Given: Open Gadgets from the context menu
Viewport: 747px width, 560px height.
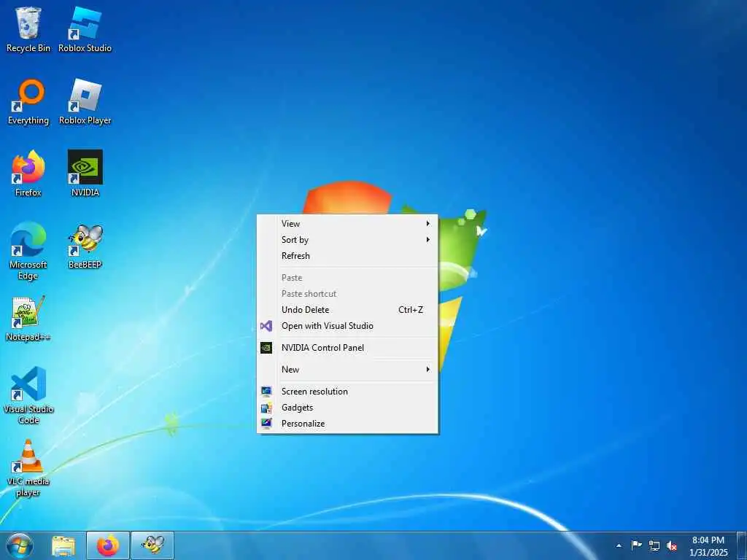Looking at the screenshot, I should click(347, 408).
